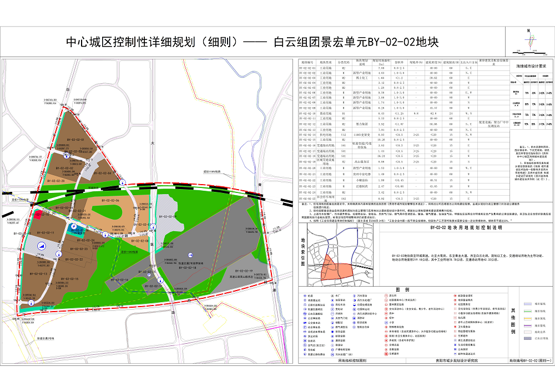Click the red parcel BY-02-02-10 on the map
Image resolution: width=555 pixels, height=392 pixels.
click(x=38, y=215)
